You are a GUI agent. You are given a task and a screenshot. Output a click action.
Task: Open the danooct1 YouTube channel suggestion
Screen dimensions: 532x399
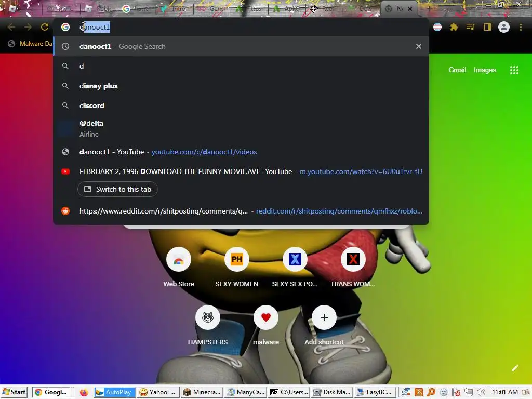pos(241,152)
